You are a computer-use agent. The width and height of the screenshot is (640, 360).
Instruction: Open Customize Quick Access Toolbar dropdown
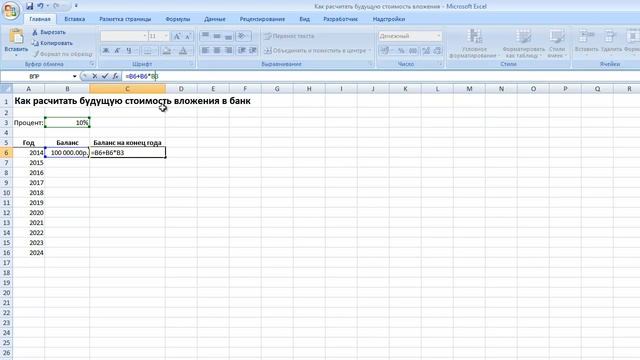(76, 6)
